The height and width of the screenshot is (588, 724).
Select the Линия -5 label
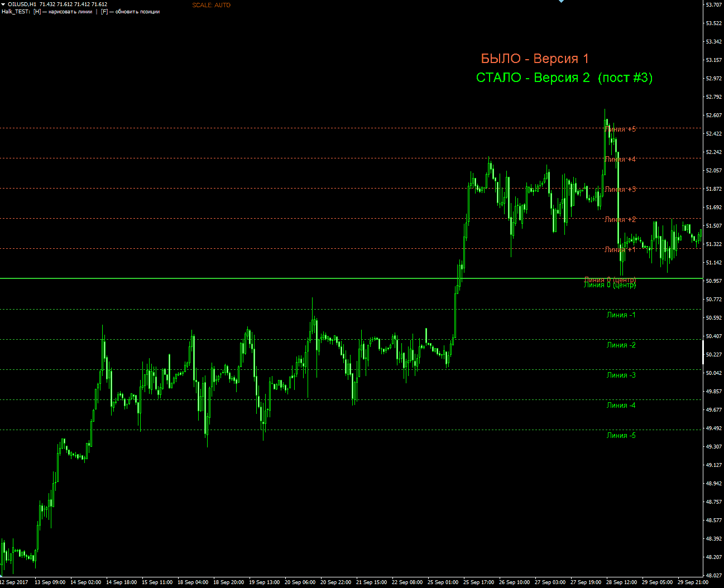click(621, 436)
